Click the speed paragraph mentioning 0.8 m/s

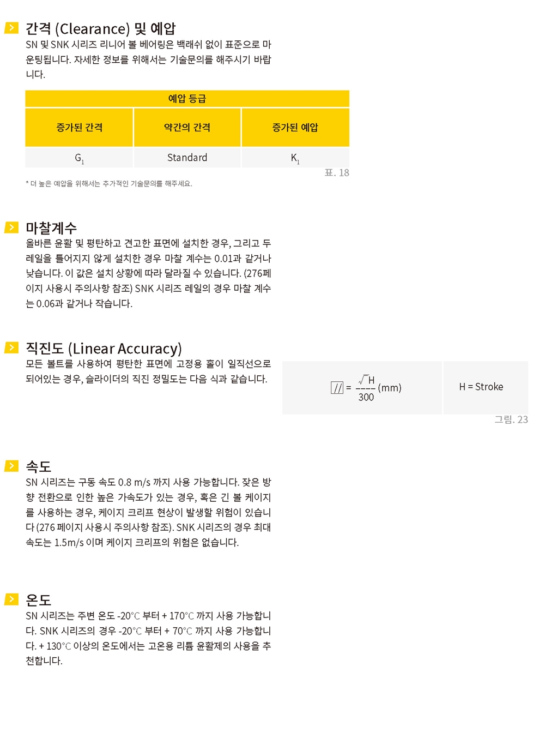point(148,512)
